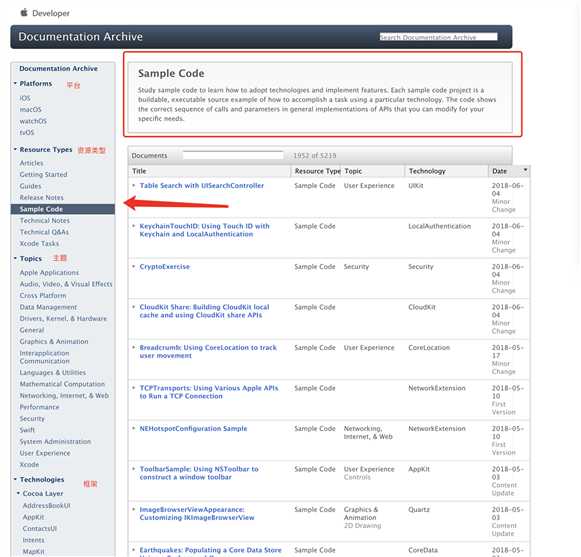Collapse the Platforms section

pyautogui.click(x=15, y=83)
